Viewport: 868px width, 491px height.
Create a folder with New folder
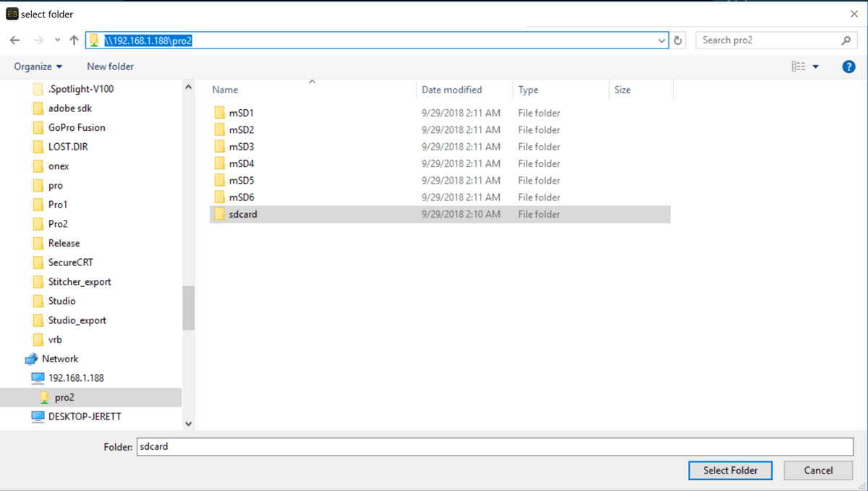coord(109,66)
